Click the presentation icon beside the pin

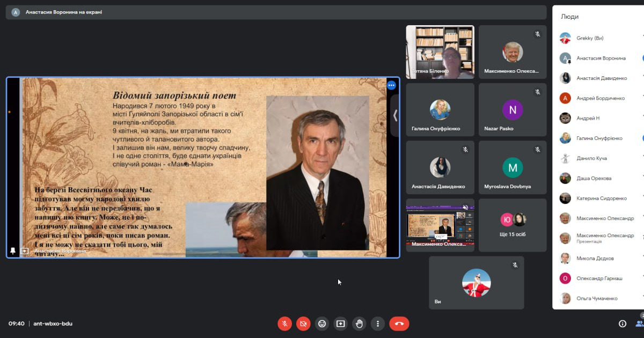[25, 251]
